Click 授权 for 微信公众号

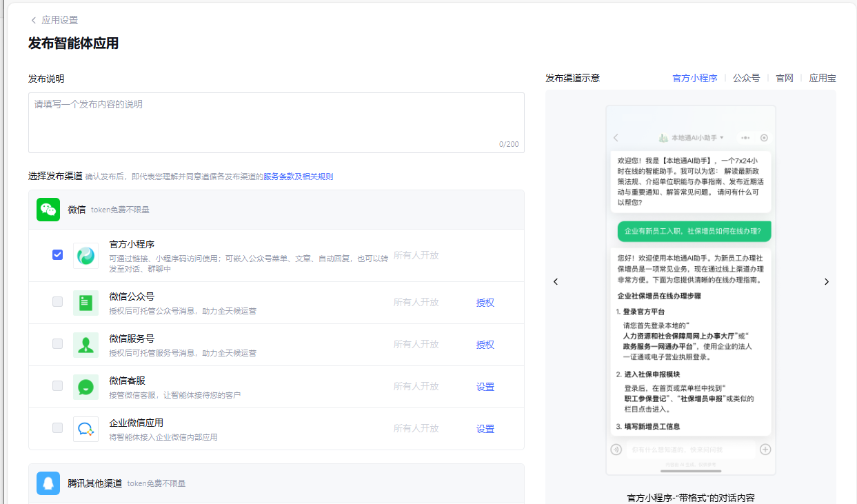485,303
